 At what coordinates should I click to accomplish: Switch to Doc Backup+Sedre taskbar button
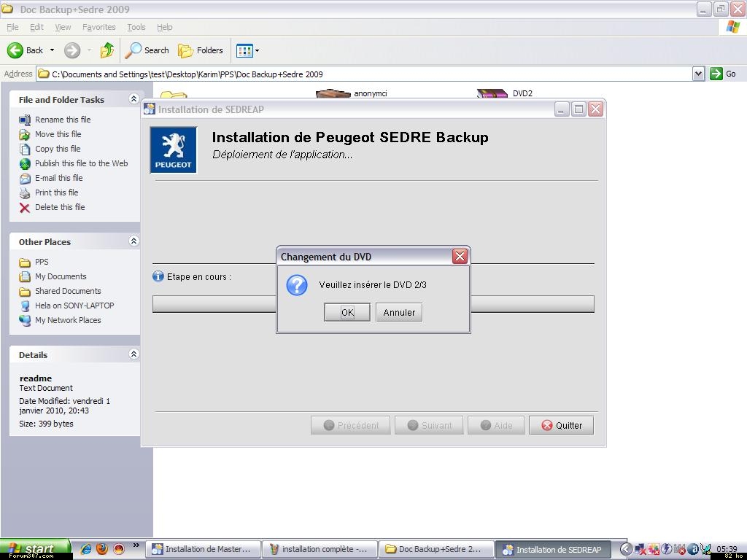(437, 549)
